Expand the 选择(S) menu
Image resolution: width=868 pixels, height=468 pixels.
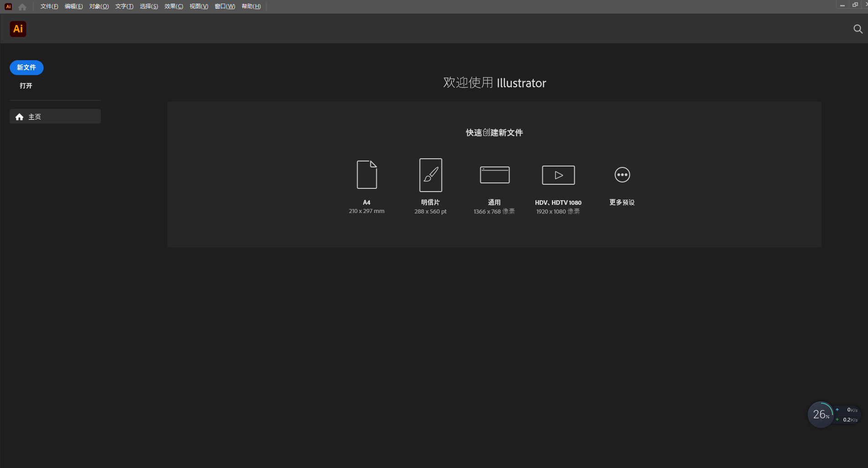149,6
